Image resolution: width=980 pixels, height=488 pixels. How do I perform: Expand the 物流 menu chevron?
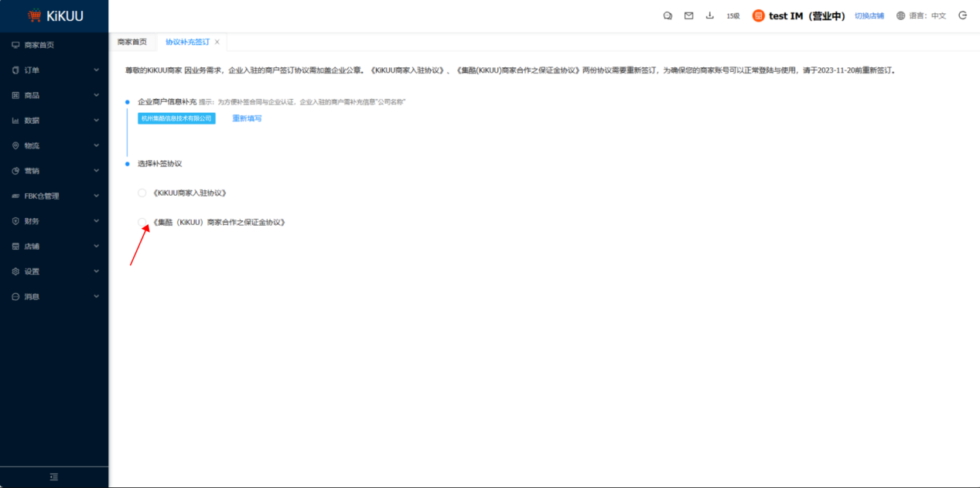[96, 145]
